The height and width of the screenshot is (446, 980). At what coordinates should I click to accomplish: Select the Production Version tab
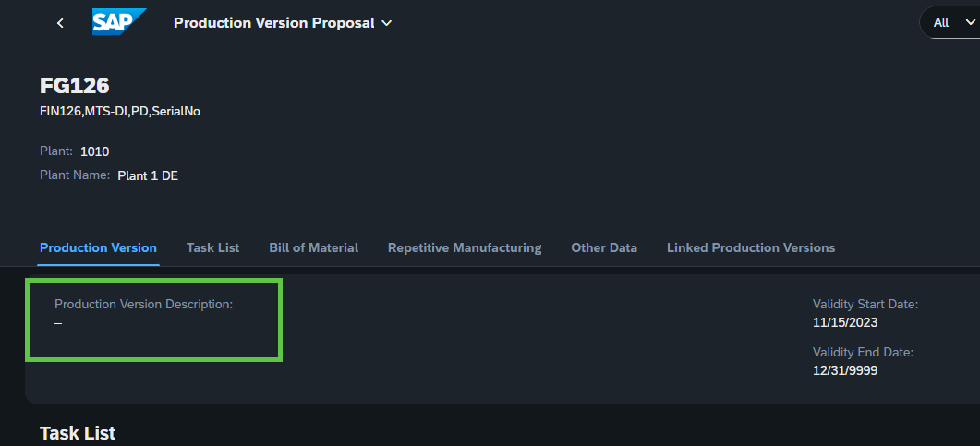(98, 248)
